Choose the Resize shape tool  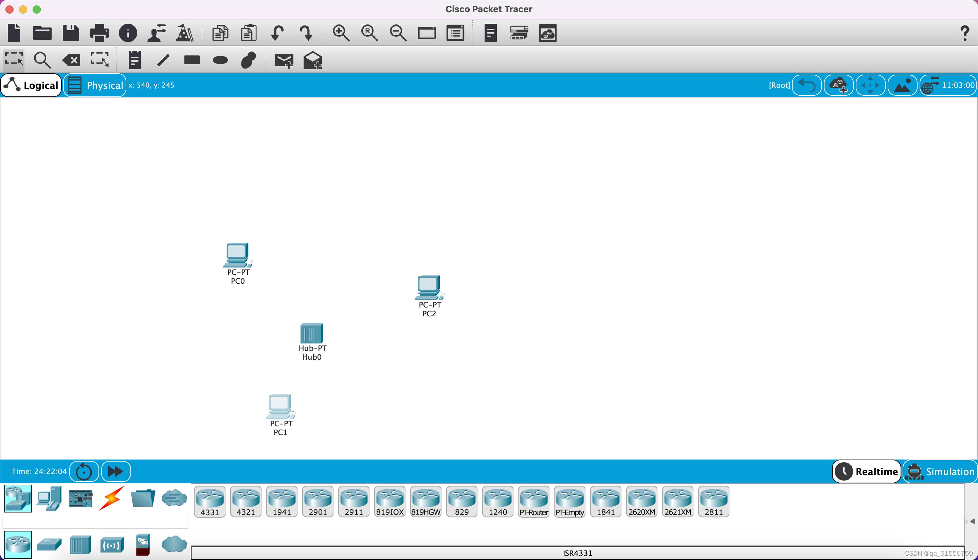pos(99,60)
